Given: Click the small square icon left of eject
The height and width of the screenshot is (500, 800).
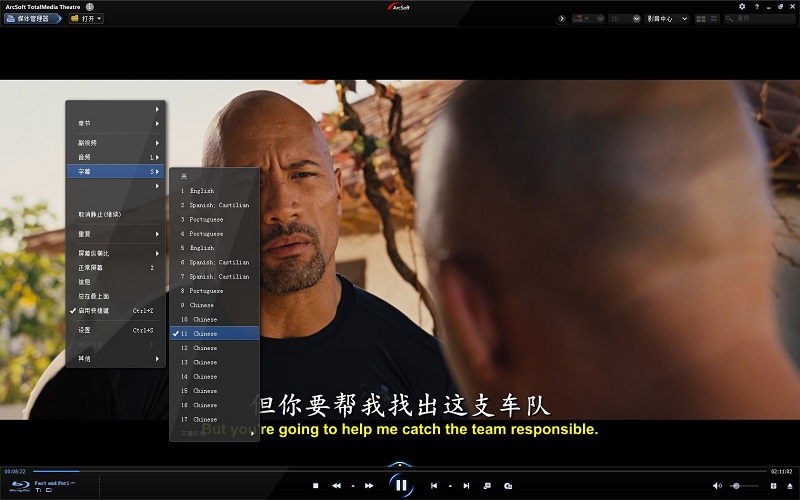Looking at the screenshot, I should 773,486.
